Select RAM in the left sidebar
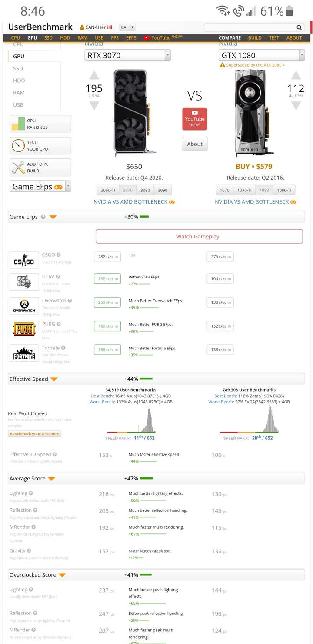This screenshot has height=644, width=313. (x=19, y=93)
